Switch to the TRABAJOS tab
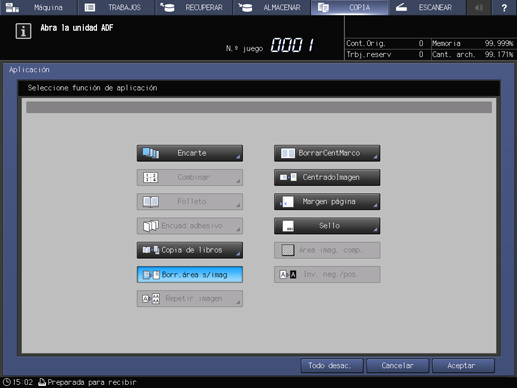 coord(116,7)
